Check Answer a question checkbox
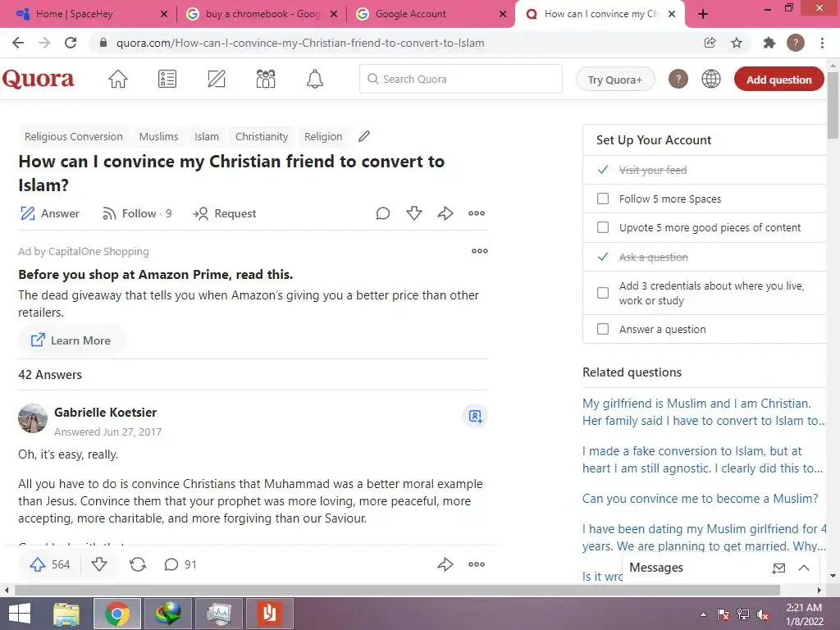Image resolution: width=840 pixels, height=630 pixels. tap(603, 329)
